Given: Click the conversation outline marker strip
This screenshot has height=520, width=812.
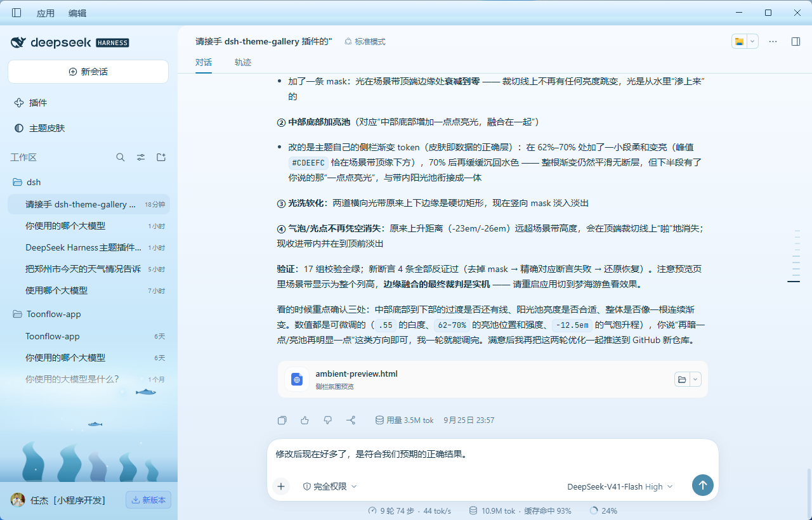Looking at the screenshot, I should tap(794, 256).
